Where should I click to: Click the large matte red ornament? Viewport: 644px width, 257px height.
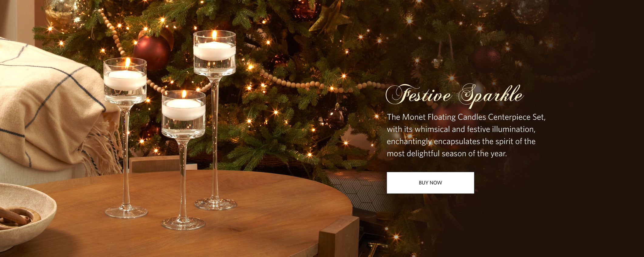pyautogui.click(x=152, y=52)
